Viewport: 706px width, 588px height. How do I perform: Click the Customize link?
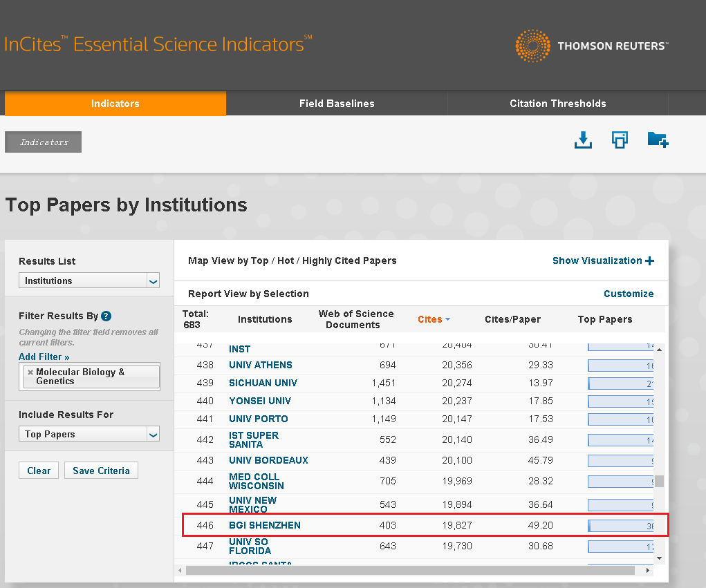pos(629,294)
